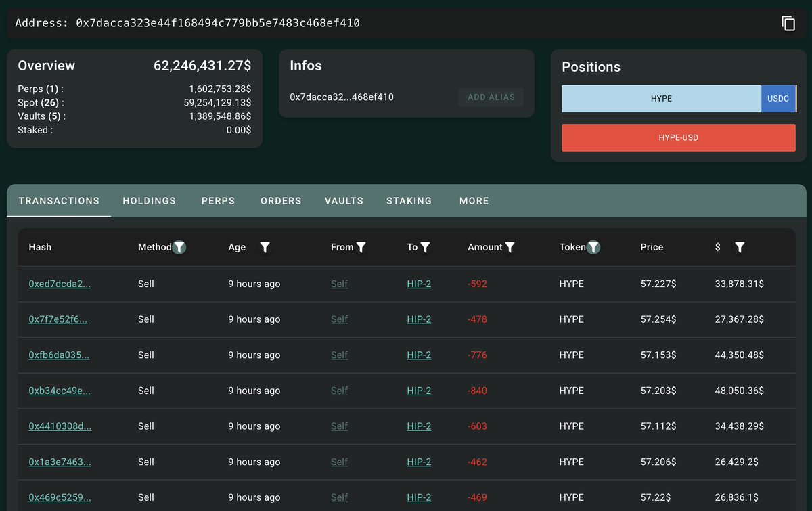Click the total value 62,246,431.27$
The height and width of the screenshot is (511, 812).
click(x=202, y=66)
